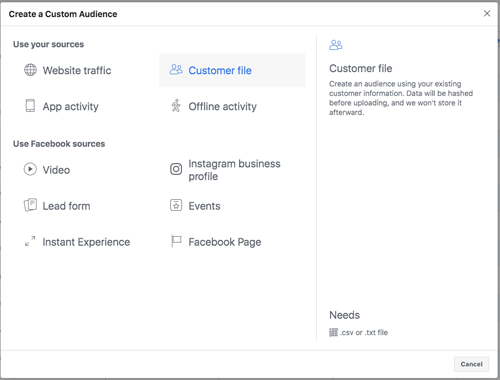This screenshot has height=380, width=500.
Task: Click the globe icon for Website traffic
Action: (x=30, y=70)
